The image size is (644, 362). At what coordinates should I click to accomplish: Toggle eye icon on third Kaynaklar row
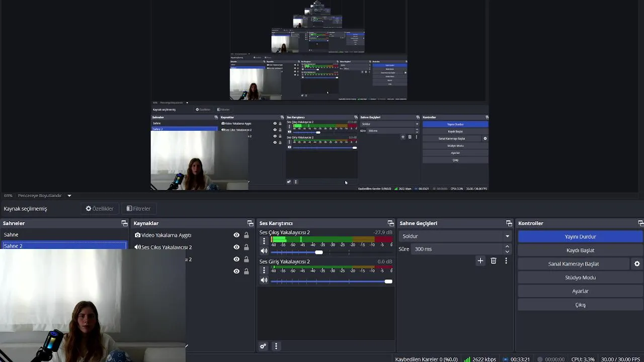pyautogui.click(x=236, y=259)
